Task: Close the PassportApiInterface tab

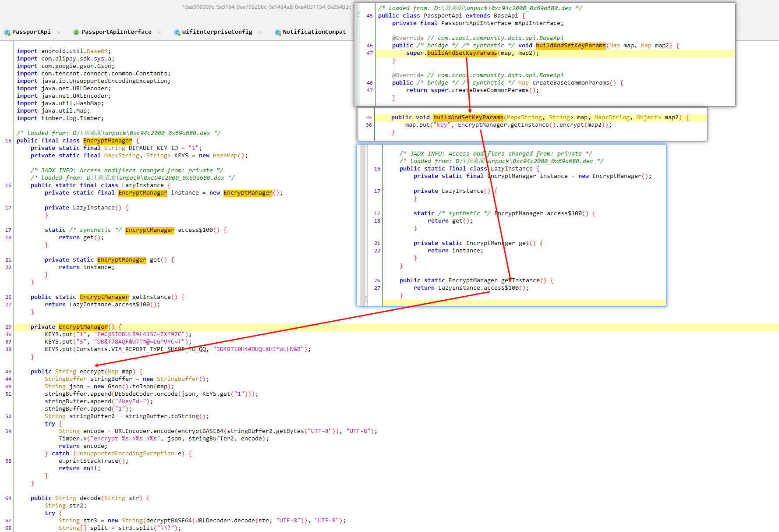Action: [159, 32]
